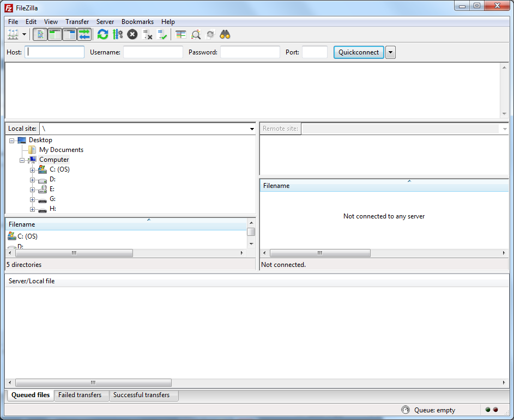
Task: Open the Quickconnect history dropdown
Action: (390, 52)
